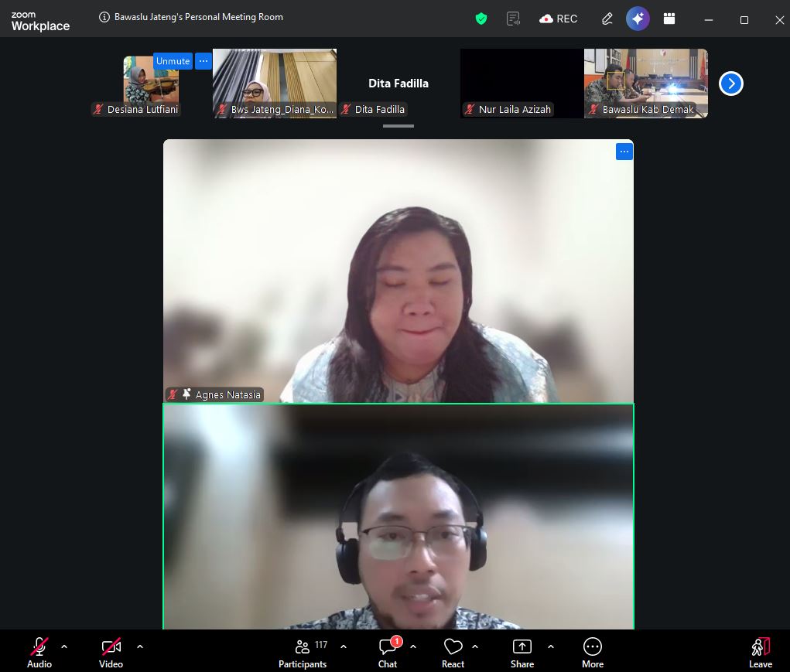The width and height of the screenshot is (790, 672).
Task: Open the React heart icon
Action: [x=453, y=653]
